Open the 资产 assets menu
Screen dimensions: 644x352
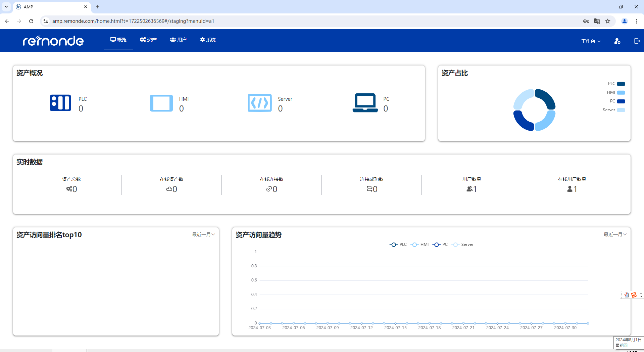point(148,40)
